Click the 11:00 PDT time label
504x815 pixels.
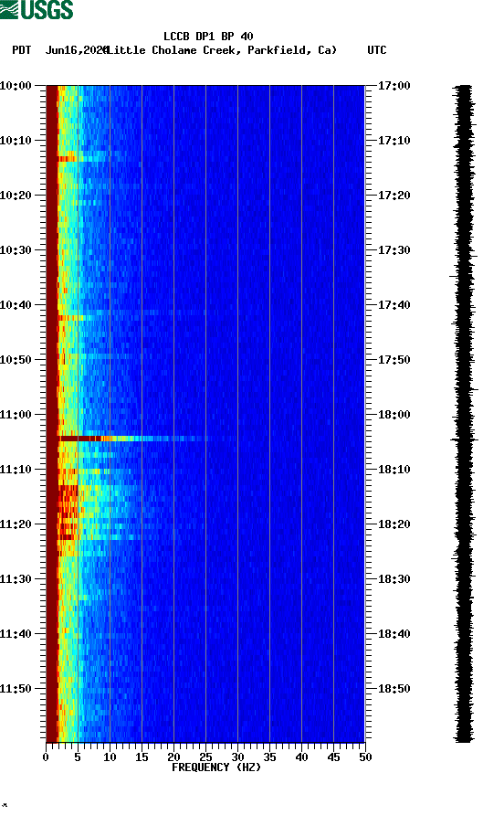pyautogui.click(x=16, y=415)
